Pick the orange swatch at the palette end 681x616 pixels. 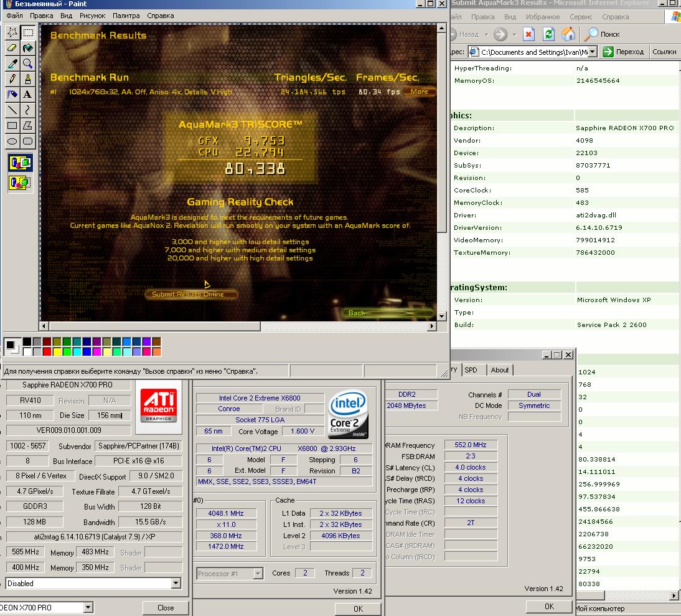point(156,351)
